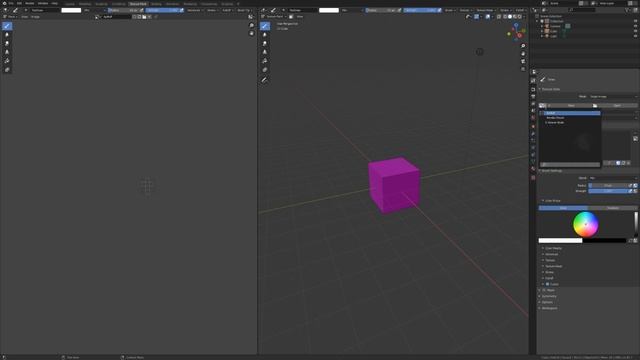Screen dimensions: 640x360
Task: Open the Blend Mix dropdown in Brush Settings
Action: tap(613, 178)
